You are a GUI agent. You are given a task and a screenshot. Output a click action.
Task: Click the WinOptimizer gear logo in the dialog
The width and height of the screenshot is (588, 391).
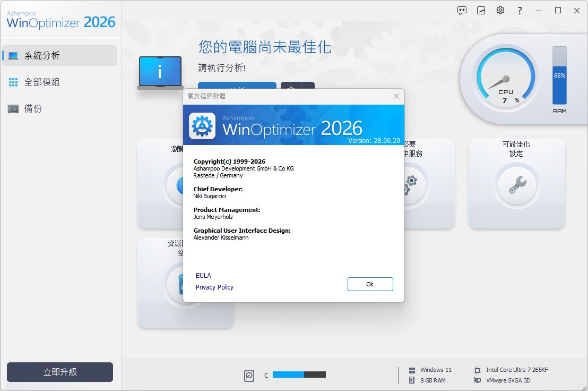click(x=202, y=126)
